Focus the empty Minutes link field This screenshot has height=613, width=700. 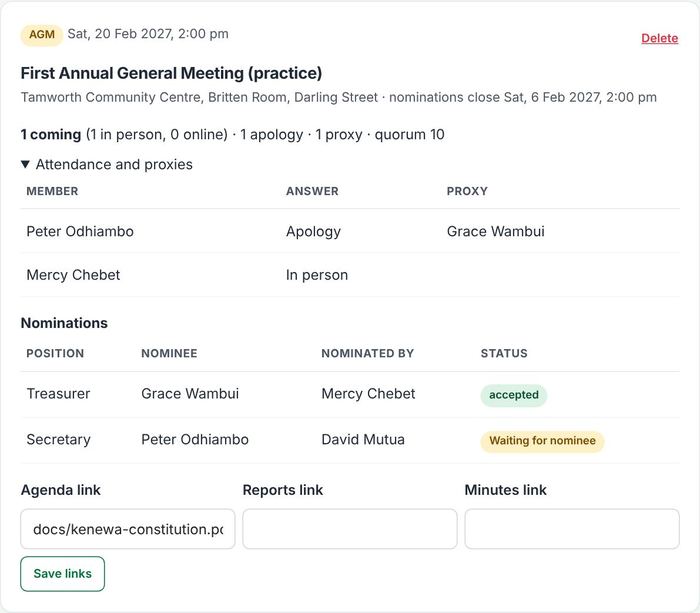pos(572,529)
